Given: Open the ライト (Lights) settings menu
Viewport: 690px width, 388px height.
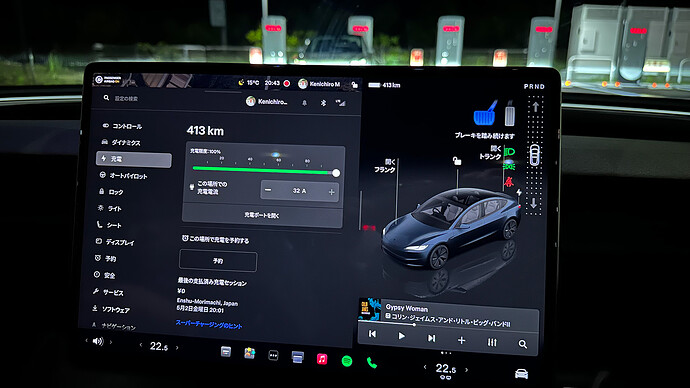Looking at the screenshot, I should point(110,209).
